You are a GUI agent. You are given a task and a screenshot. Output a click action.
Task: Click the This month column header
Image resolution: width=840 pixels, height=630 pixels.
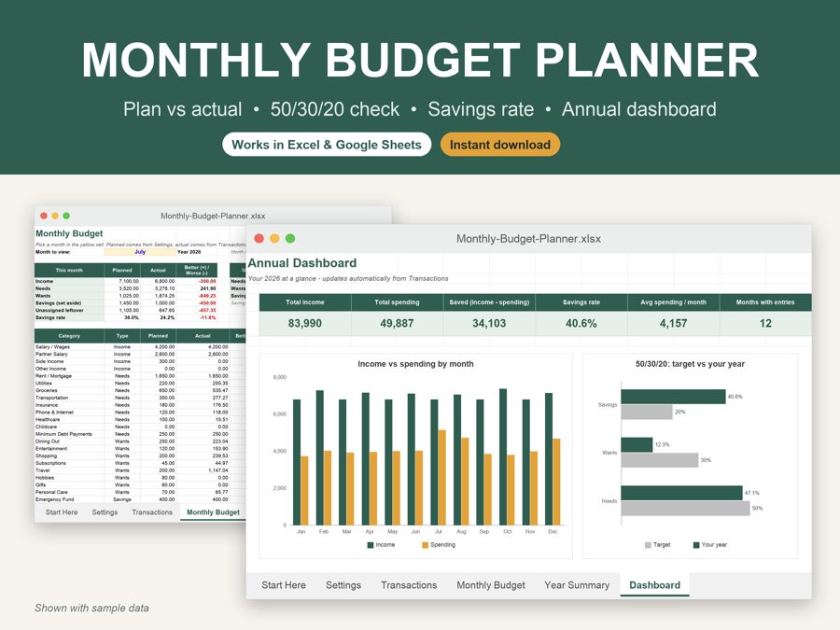coord(69,270)
